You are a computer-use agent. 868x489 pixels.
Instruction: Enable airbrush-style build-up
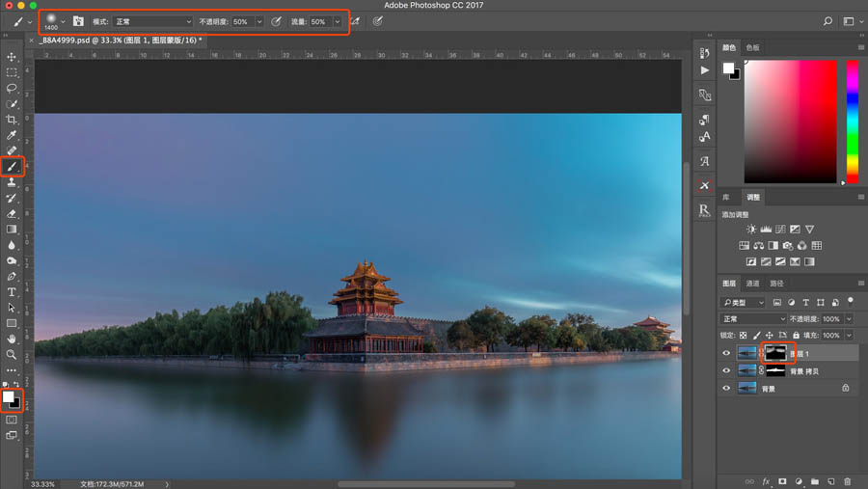(355, 21)
